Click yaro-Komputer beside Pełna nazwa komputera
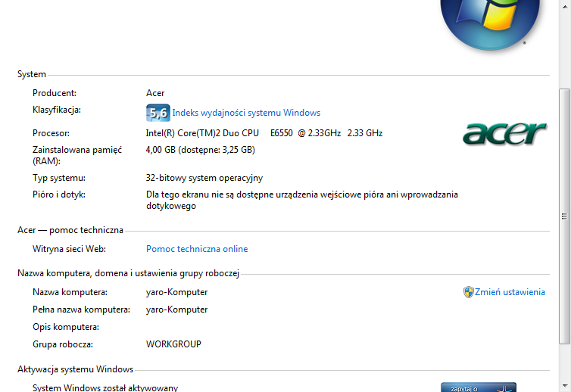 point(176,310)
